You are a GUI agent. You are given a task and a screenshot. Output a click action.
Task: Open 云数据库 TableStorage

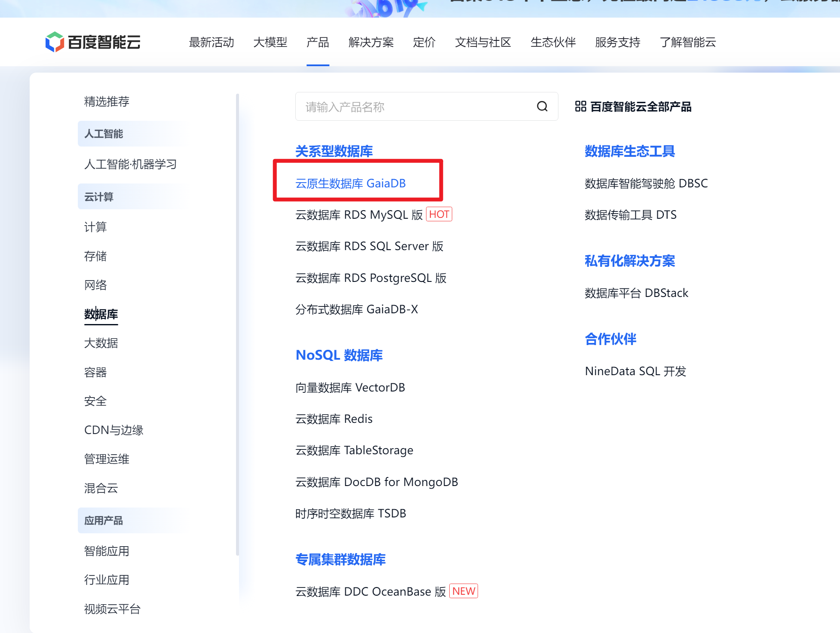coord(354,450)
